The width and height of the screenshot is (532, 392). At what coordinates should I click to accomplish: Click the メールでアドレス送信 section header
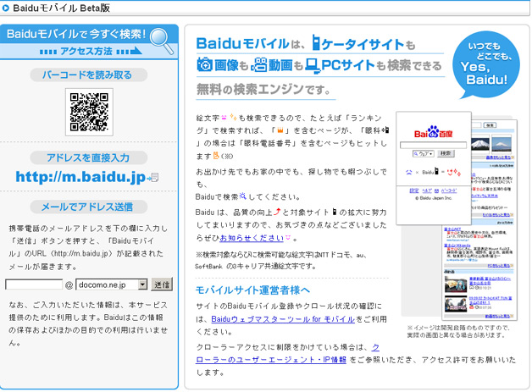point(89,207)
